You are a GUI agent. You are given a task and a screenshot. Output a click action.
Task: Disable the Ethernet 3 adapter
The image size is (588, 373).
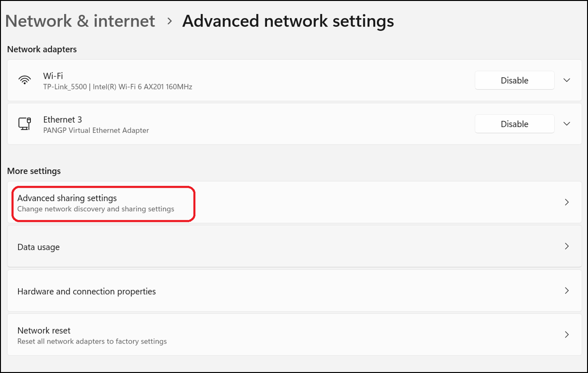click(x=514, y=124)
